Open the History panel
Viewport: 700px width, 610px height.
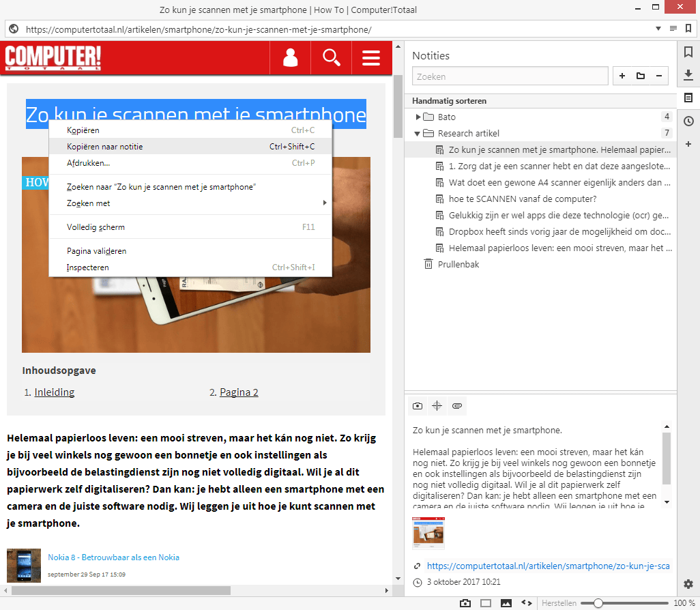click(x=688, y=121)
